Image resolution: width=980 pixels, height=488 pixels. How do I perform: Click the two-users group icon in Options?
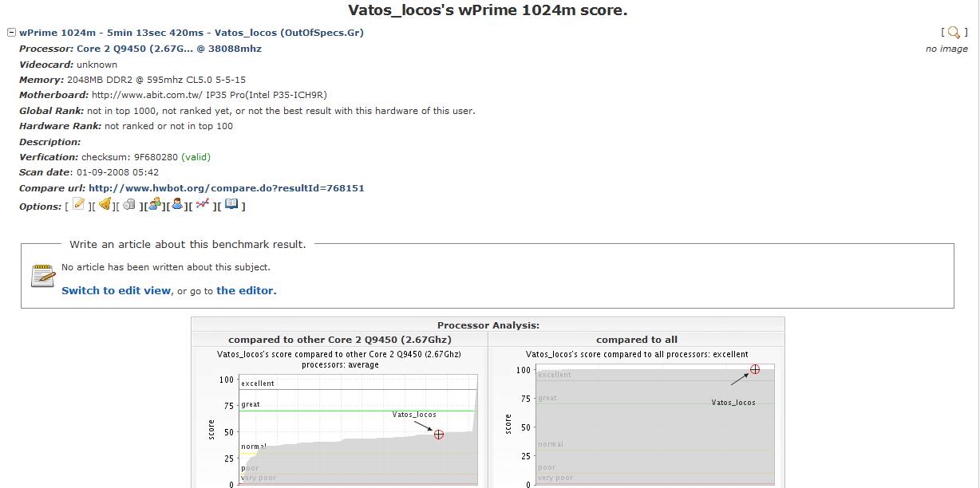pyautogui.click(x=155, y=204)
